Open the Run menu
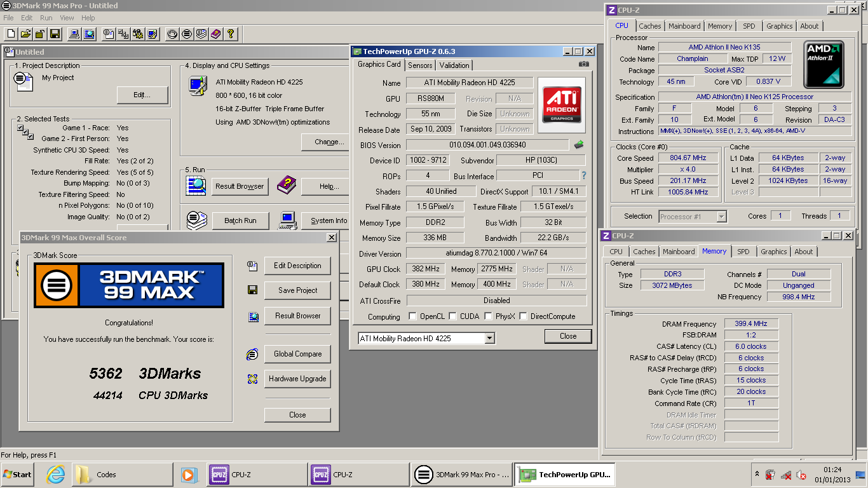The width and height of the screenshot is (868, 488). point(46,18)
